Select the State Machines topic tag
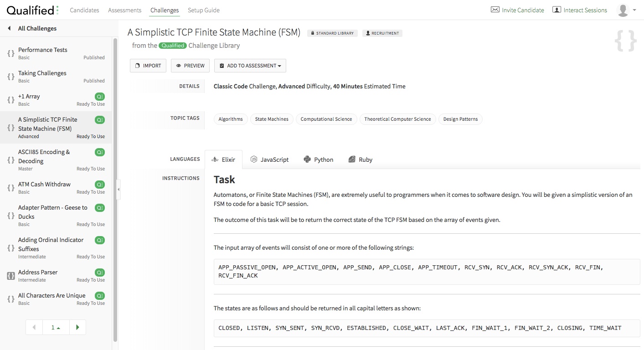 coord(272,119)
